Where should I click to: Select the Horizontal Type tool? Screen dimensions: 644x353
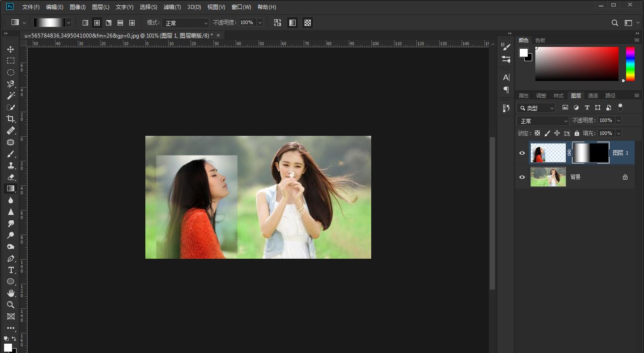click(x=11, y=270)
